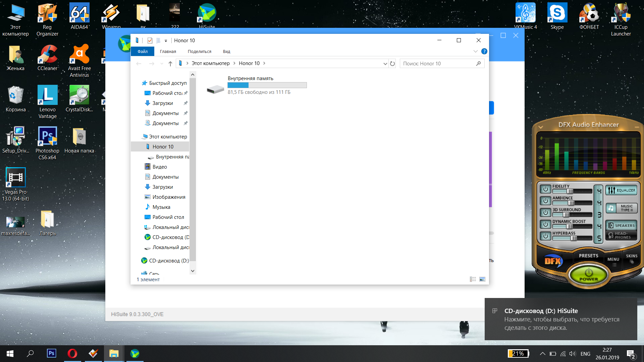The width and height of the screenshot is (644, 362).
Task: Open DFX Presets menu
Action: tap(588, 255)
